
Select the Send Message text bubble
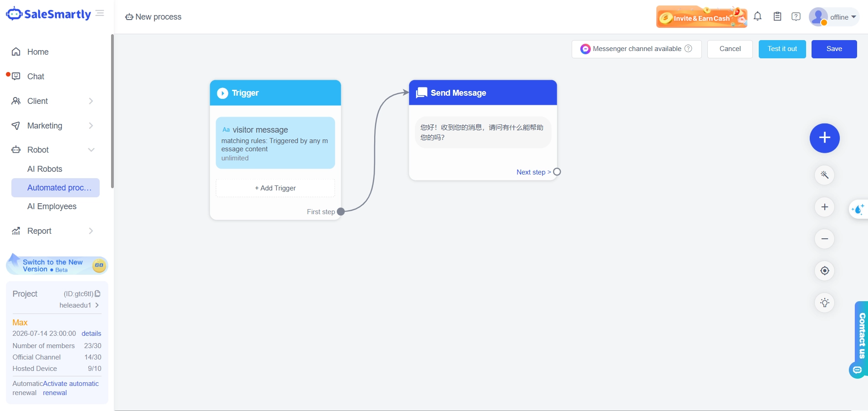click(x=482, y=133)
